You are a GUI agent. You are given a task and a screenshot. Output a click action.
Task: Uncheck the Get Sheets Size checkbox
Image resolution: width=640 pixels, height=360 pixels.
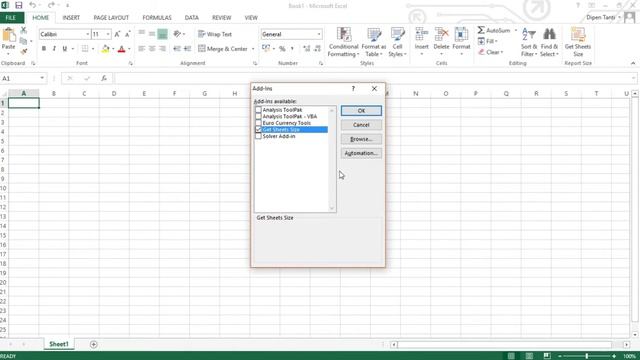[x=258, y=129]
